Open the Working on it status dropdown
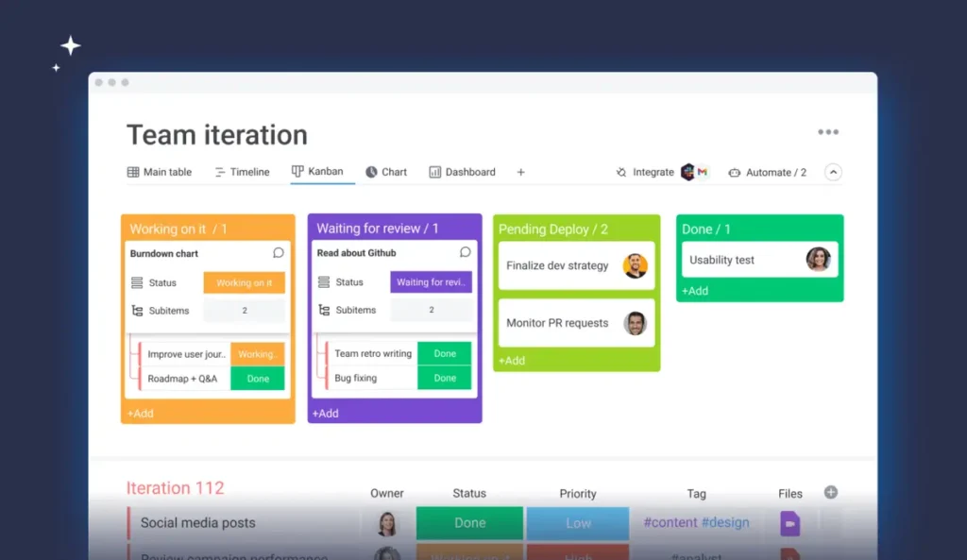 [245, 282]
